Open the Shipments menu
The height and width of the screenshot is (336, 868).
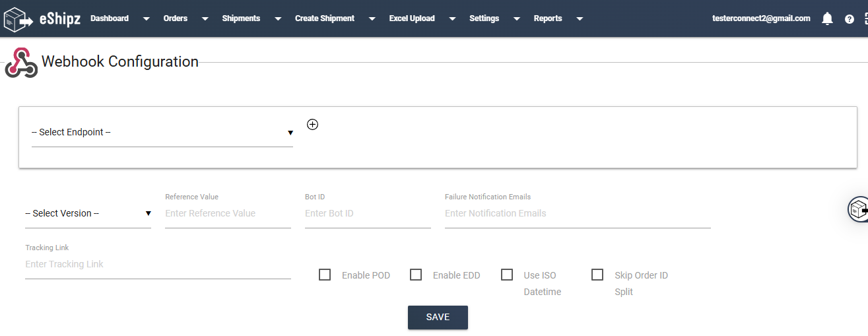click(x=241, y=18)
